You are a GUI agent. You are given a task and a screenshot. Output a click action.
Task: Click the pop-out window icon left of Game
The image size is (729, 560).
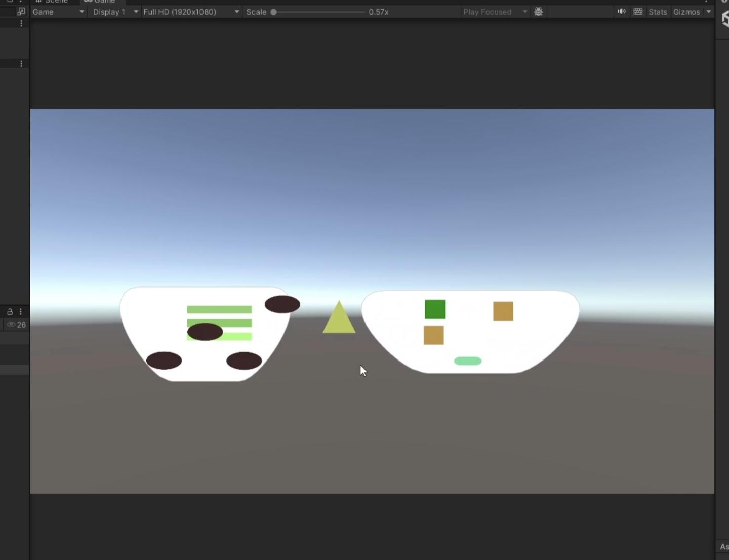[x=21, y=11]
